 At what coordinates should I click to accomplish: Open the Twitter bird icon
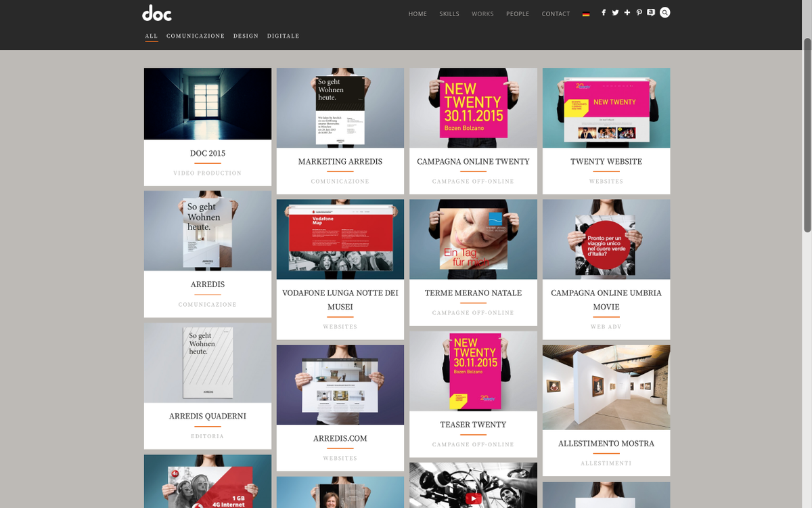[615, 13]
